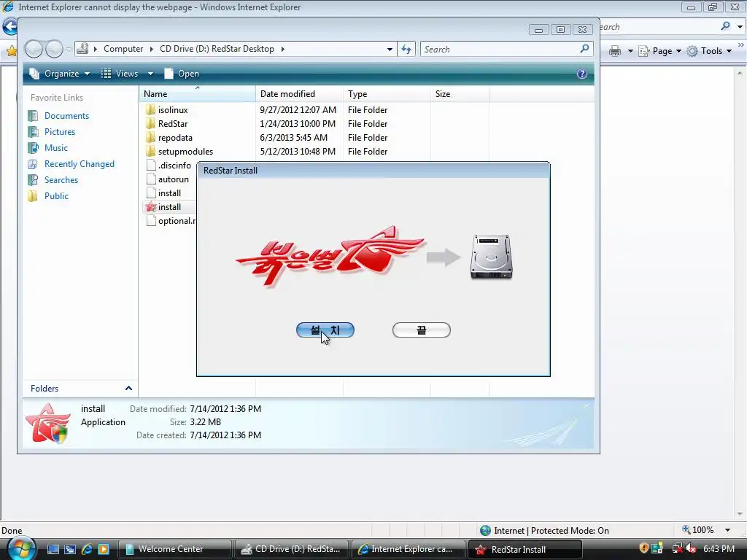Click the Explorer back navigation button
747x560 pixels.
[x=34, y=49]
